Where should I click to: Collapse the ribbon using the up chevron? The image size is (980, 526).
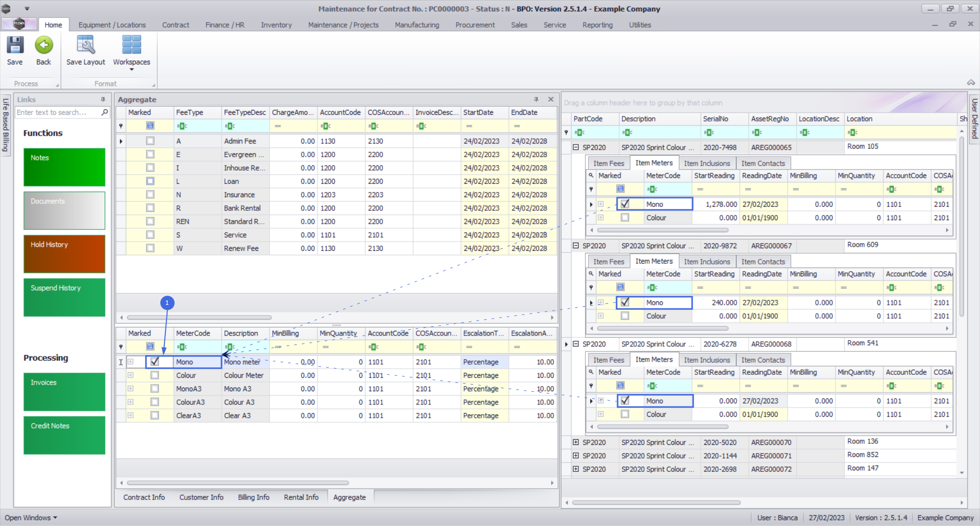[x=970, y=83]
